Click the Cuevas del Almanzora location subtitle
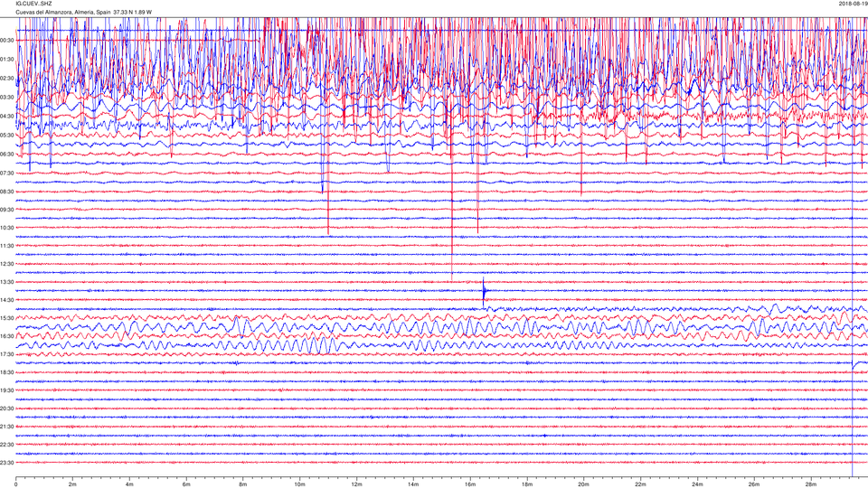The height and width of the screenshot is (488, 868). pos(83,12)
